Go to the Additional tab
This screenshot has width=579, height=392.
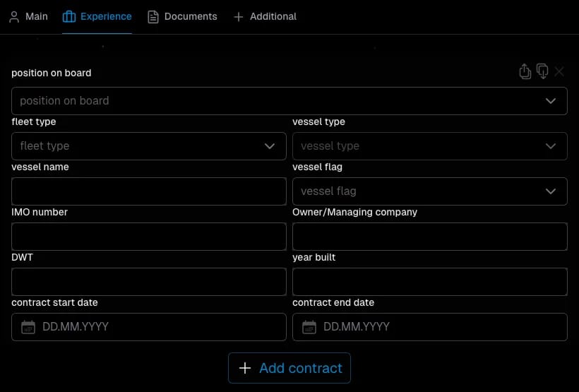(x=265, y=16)
